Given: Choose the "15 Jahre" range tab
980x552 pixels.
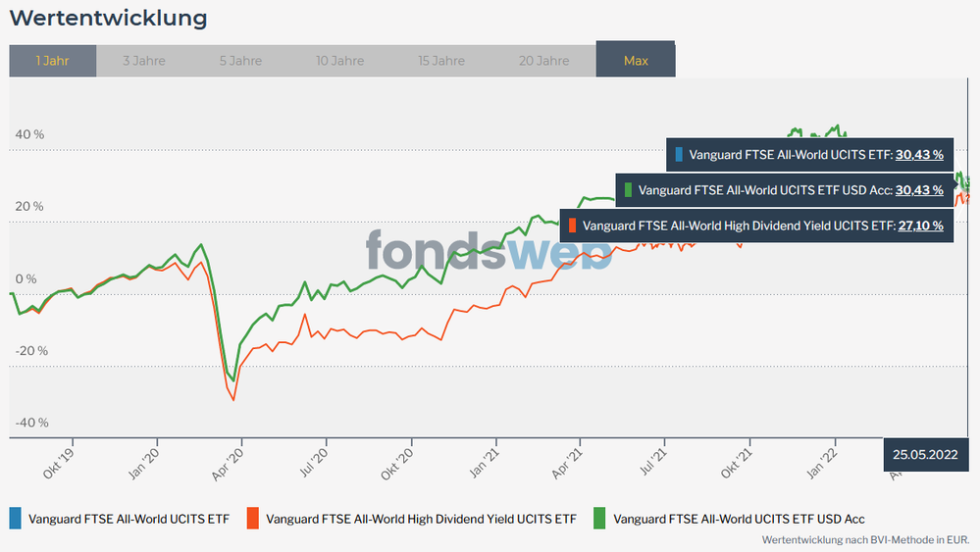Looking at the screenshot, I should point(441,61).
